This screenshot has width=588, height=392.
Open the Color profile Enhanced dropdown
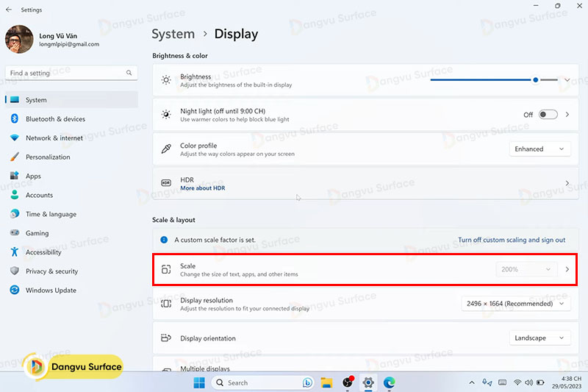(x=539, y=149)
